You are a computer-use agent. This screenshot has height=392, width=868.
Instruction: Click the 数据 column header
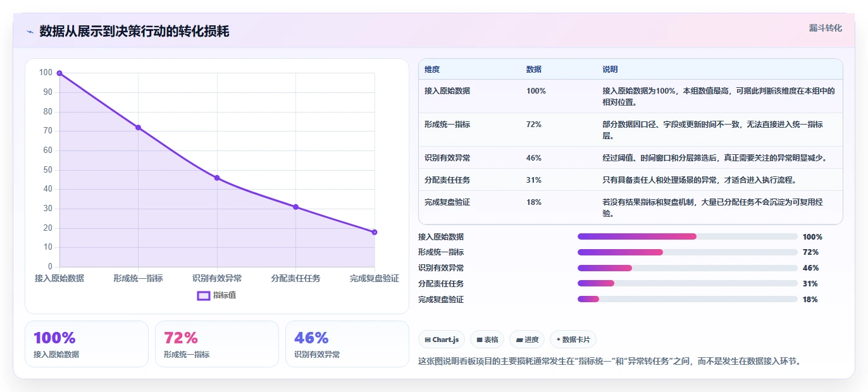534,70
